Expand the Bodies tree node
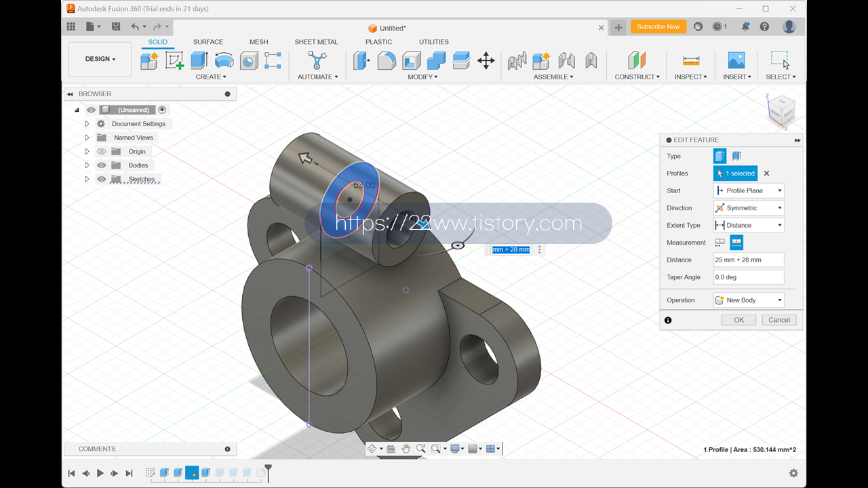Viewport: 868px width, 488px height. 87,165
